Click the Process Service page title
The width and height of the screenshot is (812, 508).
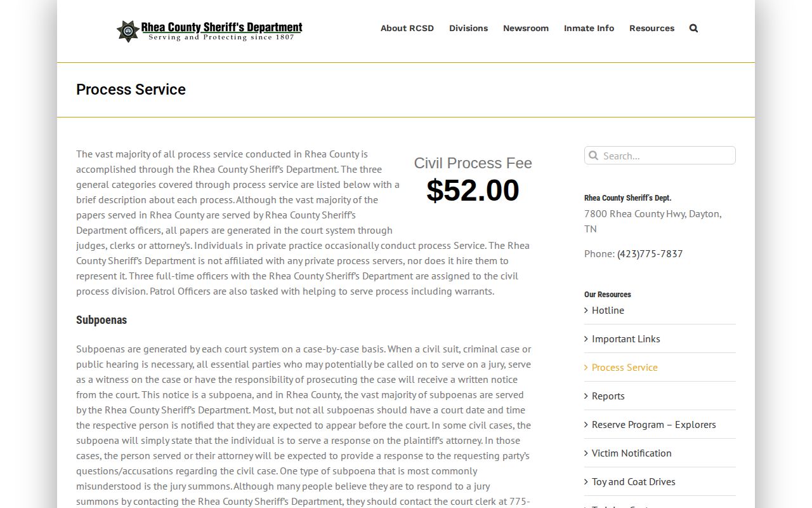tap(131, 90)
